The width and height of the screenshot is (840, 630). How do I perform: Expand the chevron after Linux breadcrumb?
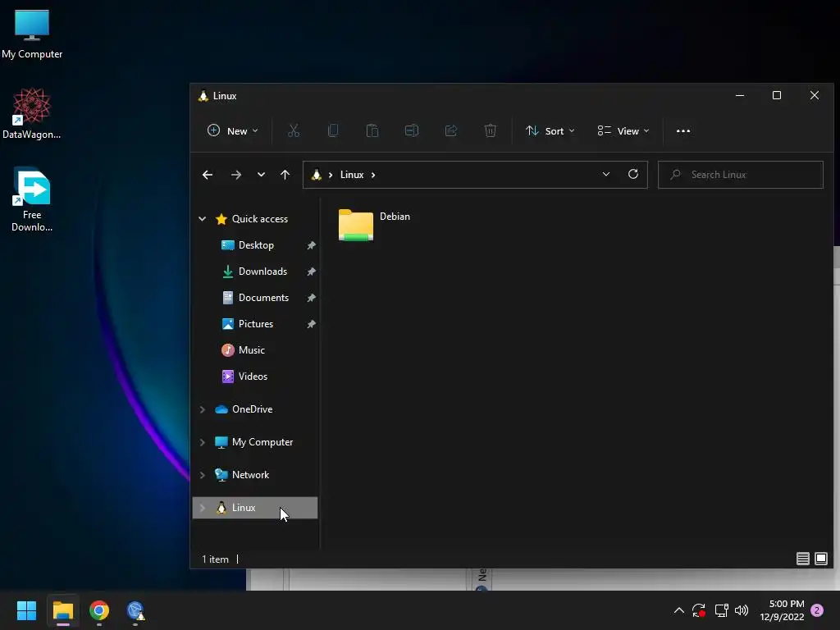coord(373,175)
